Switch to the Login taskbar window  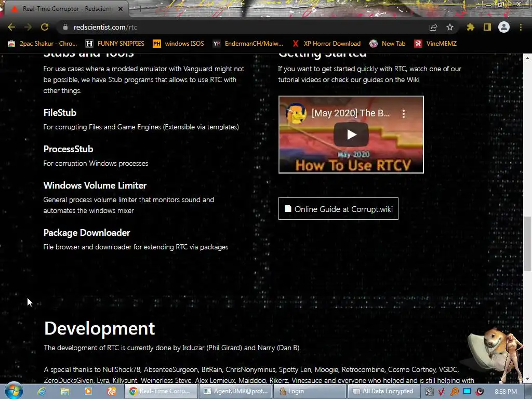[x=310, y=391]
